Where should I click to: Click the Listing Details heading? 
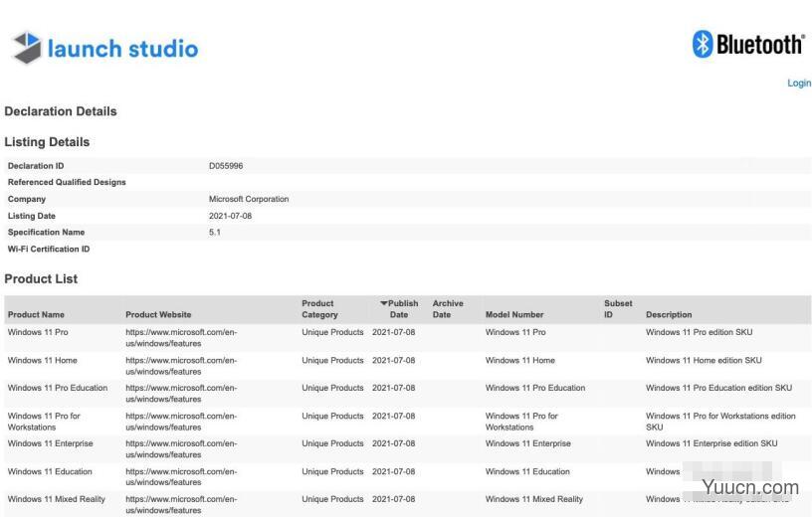(47, 142)
